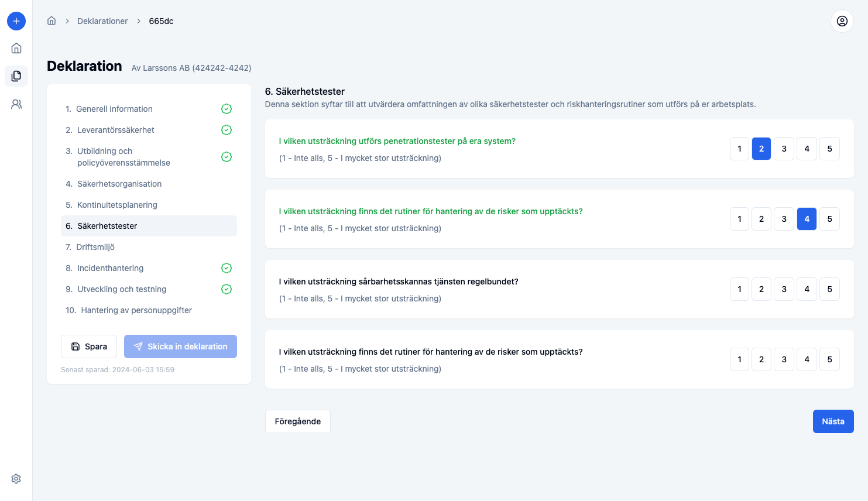Open the home icon in left sidebar

[x=16, y=48]
